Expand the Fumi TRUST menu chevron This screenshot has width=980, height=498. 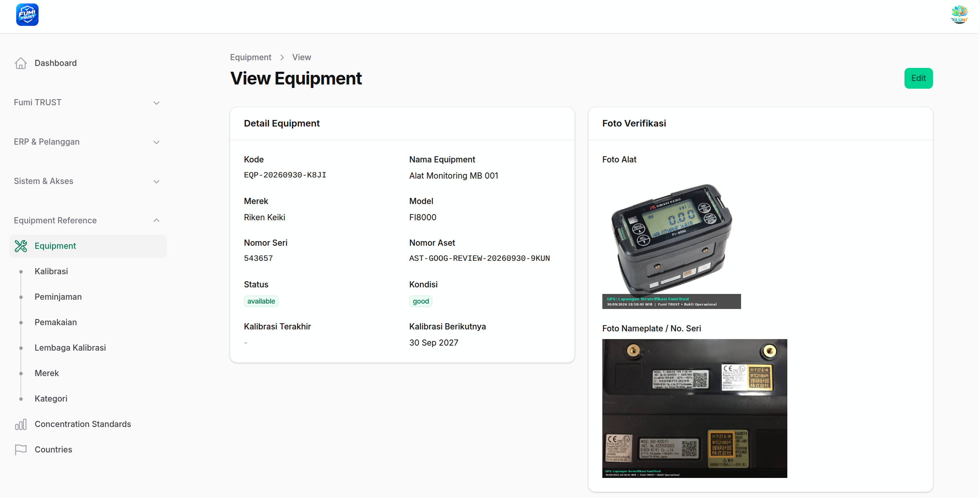[156, 103]
